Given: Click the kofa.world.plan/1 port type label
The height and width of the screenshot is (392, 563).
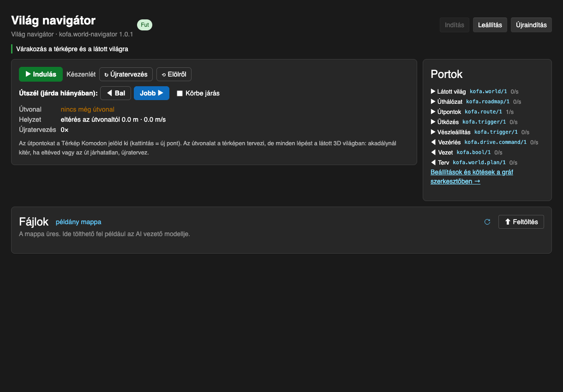Looking at the screenshot, I should (479, 163).
